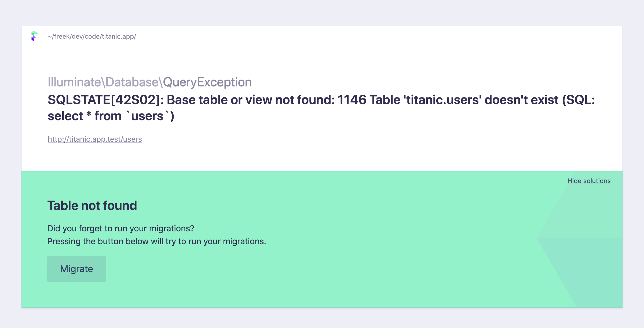Click the "Pressing the button below" description line
The image size is (644, 328).
(156, 241)
